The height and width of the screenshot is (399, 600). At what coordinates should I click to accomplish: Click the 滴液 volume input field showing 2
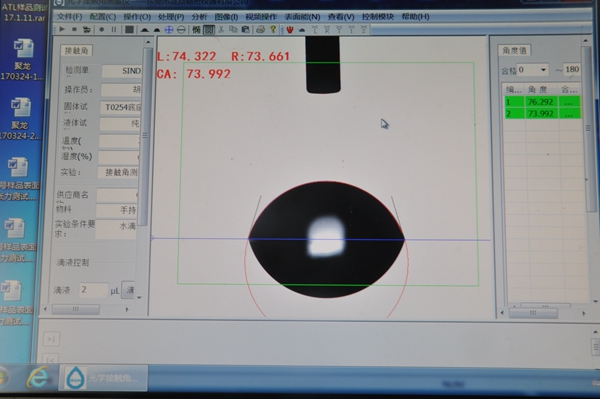93,290
